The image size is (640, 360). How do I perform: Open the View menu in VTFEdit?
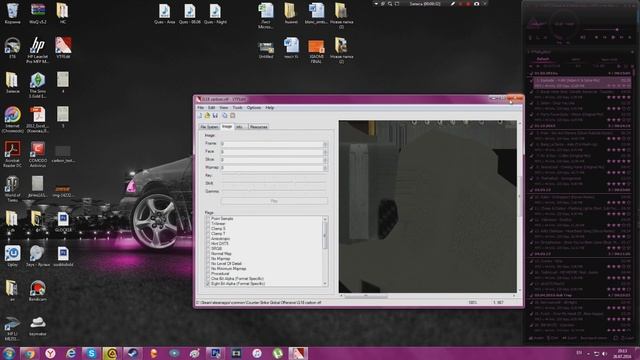point(224,108)
